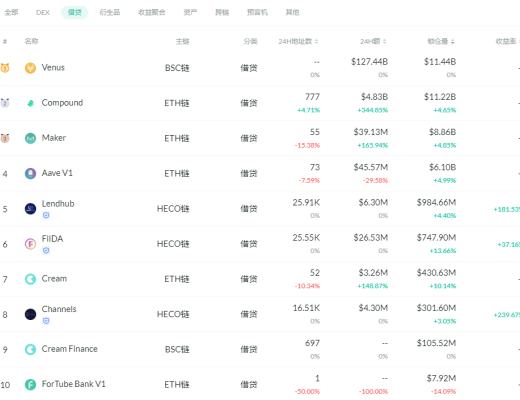Viewport: 520px width, 400px height.
Task: Click the $127.44B value for Venus
Action: click(x=369, y=62)
